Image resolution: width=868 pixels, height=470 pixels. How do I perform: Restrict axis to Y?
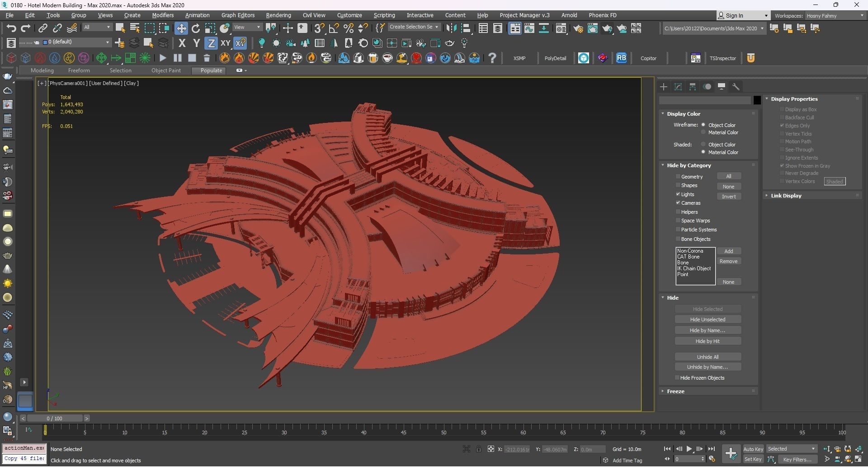[x=197, y=43]
